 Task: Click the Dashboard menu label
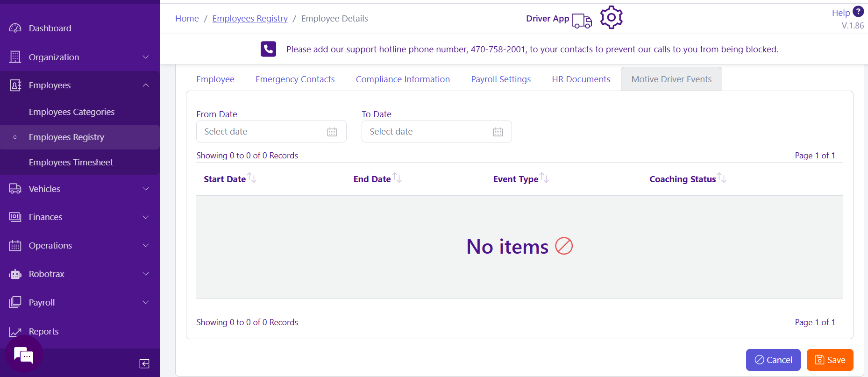50,28
